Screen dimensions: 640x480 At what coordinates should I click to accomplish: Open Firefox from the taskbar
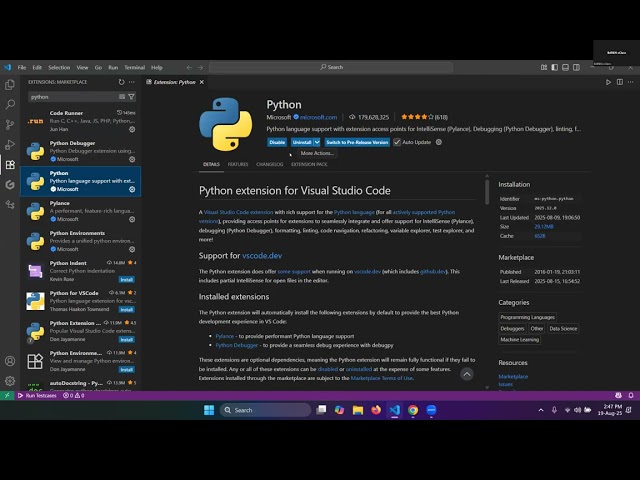[x=376, y=410]
